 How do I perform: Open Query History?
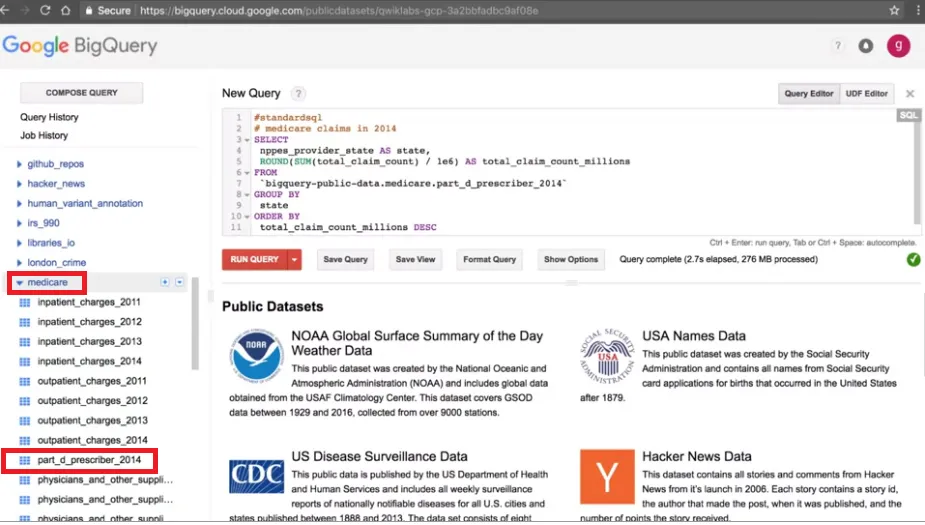[x=49, y=117]
